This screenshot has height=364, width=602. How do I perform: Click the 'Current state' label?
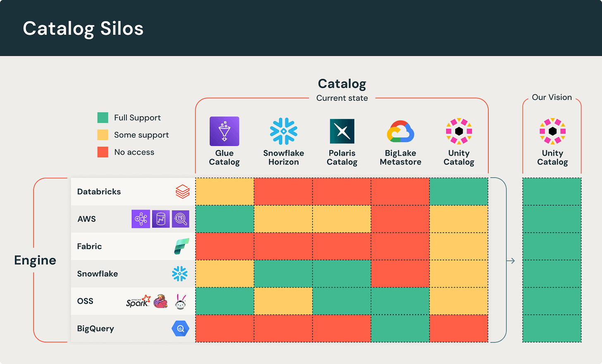[x=342, y=98]
